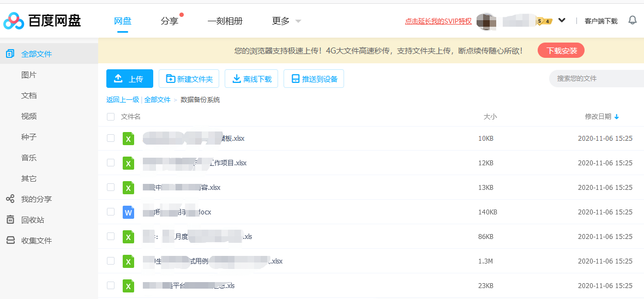This screenshot has width=644, height=299.
Task: Click the Excel icon of the 23KB file
Action: tap(129, 286)
